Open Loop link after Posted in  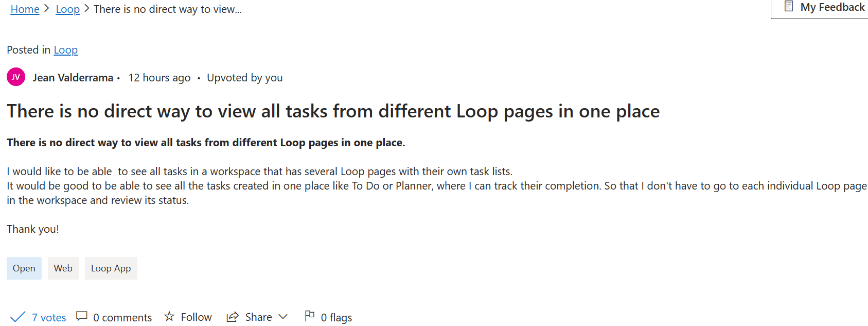pos(66,50)
